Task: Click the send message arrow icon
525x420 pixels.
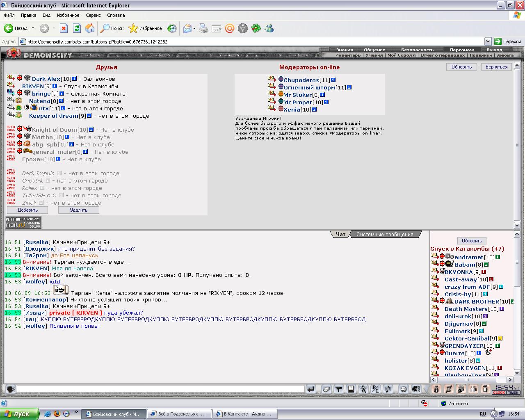Action: 311,389
